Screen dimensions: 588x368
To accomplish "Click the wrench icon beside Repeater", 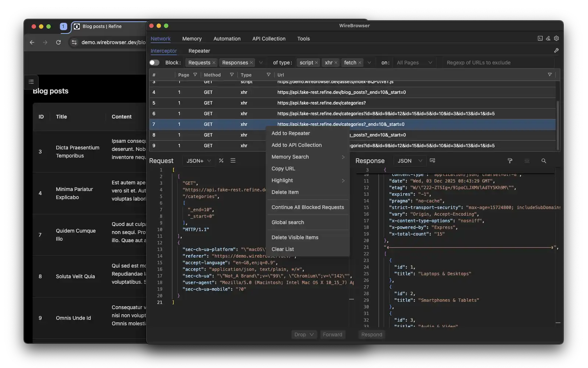I will 556,51.
